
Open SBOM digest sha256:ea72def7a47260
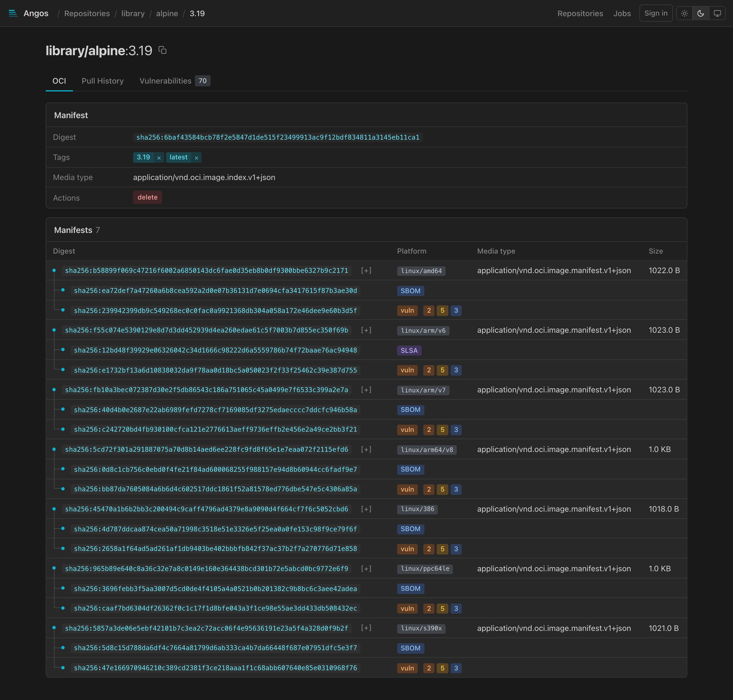(216, 291)
